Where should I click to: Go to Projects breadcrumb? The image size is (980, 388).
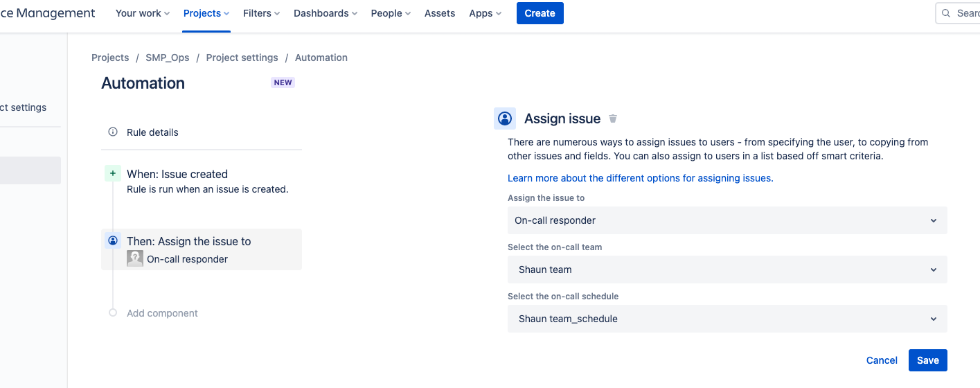110,58
